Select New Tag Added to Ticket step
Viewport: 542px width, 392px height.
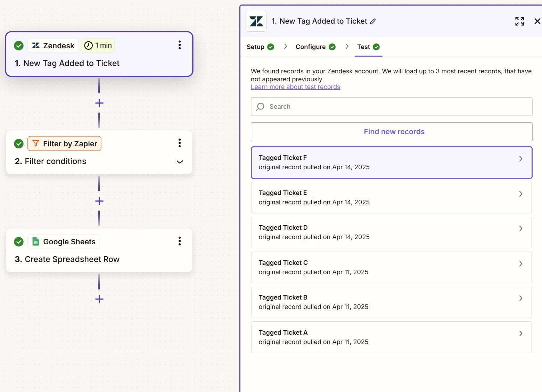[99, 54]
